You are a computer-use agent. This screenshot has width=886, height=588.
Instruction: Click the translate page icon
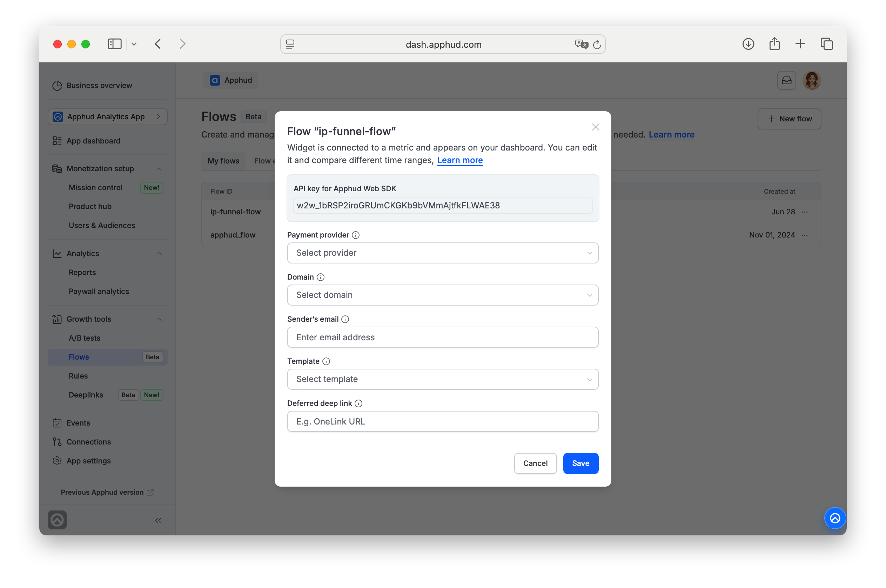click(581, 44)
